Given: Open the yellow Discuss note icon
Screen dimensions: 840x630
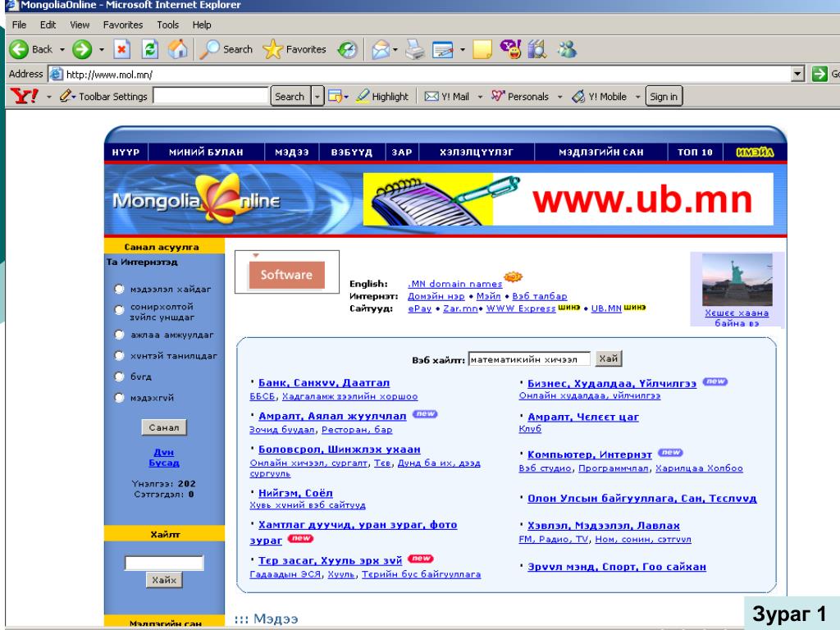Looking at the screenshot, I should click(482, 50).
